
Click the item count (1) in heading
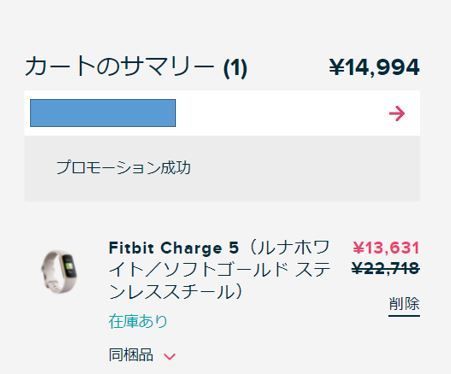click(235, 68)
